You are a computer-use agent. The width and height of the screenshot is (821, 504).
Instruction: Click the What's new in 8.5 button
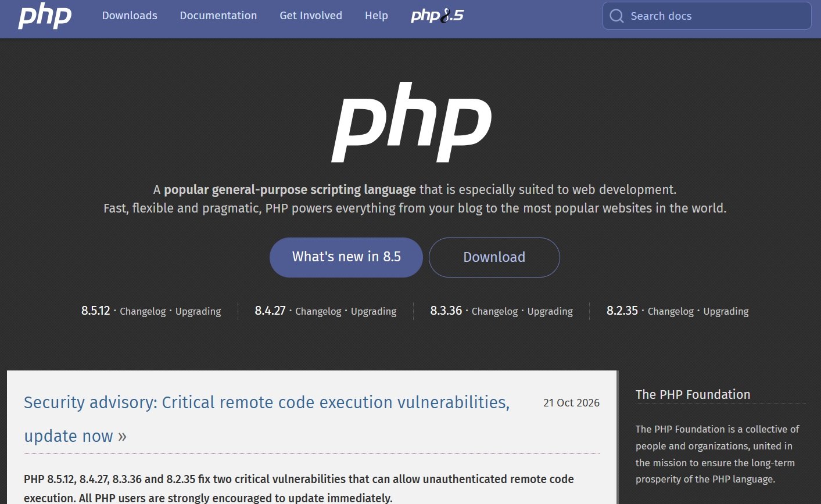(x=346, y=257)
